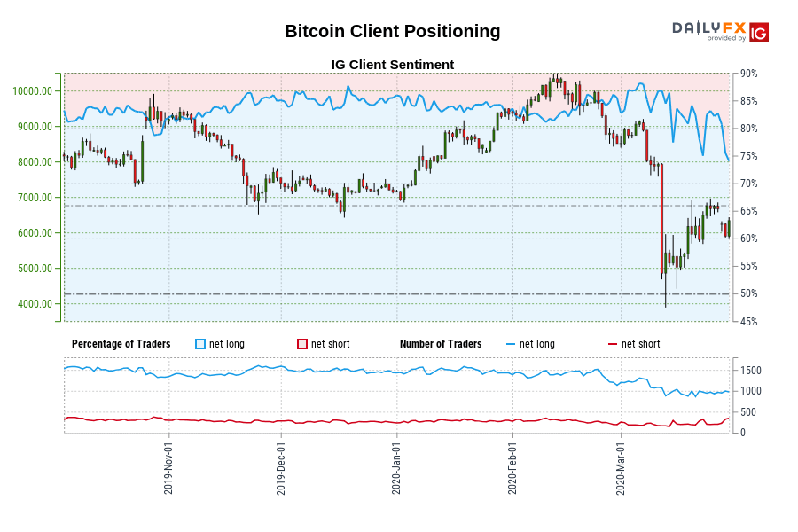The width and height of the screenshot is (798, 532).
Task: Click the Percentage of Traders legend heading
Action: point(121,344)
